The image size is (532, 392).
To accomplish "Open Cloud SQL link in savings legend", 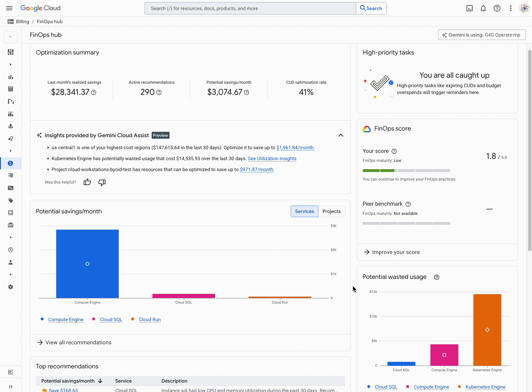I will click(x=111, y=320).
